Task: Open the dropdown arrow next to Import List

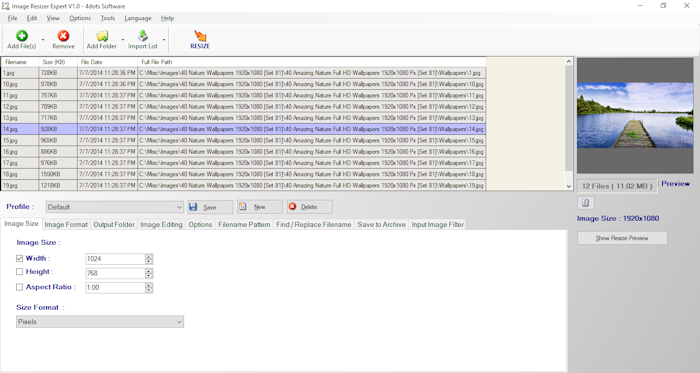Action: click(x=163, y=40)
